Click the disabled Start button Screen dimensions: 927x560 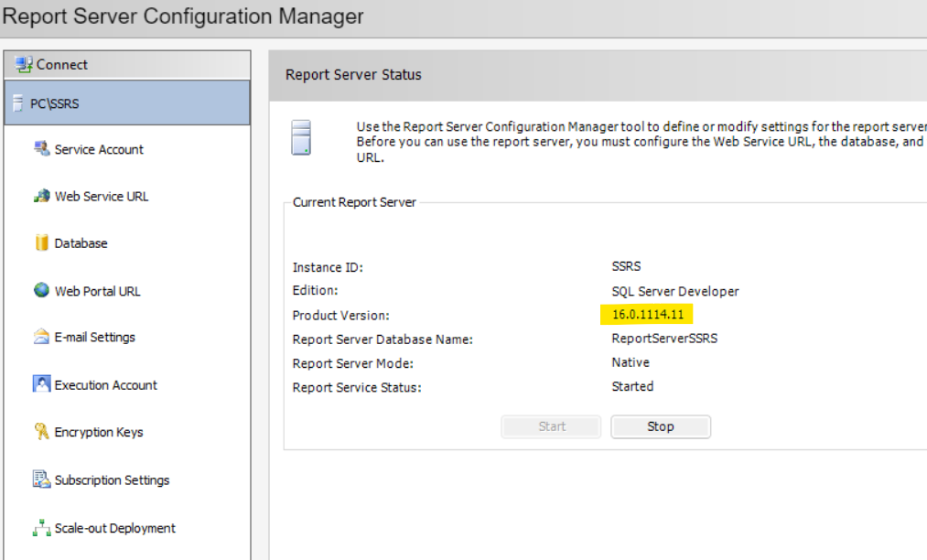tap(551, 426)
